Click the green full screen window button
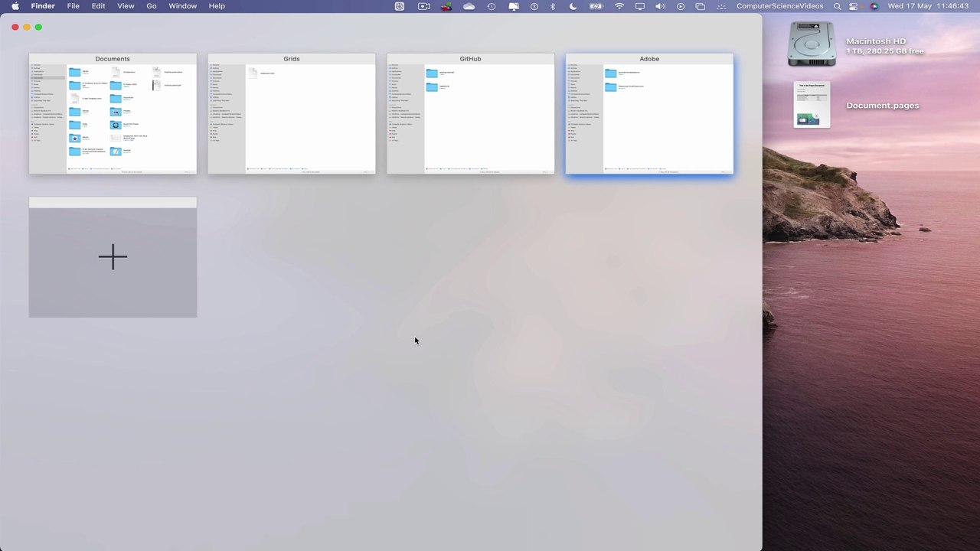 pos(38,27)
